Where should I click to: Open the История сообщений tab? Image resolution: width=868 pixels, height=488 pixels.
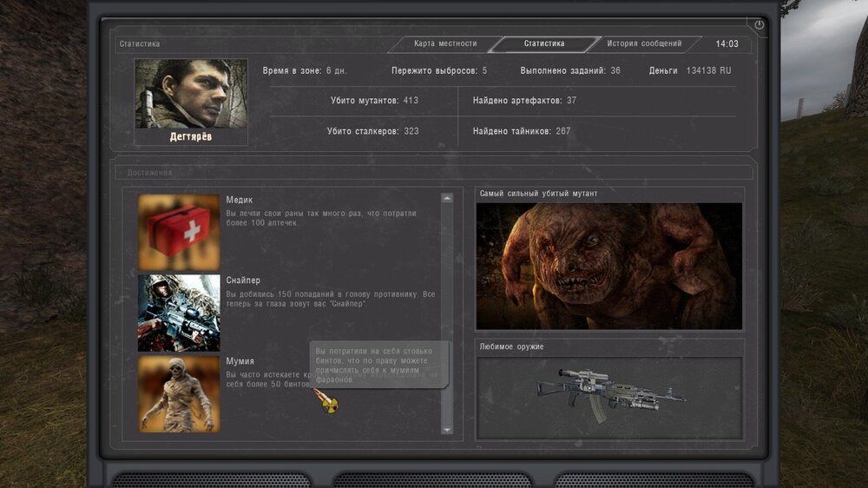click(x=644, y=43)
